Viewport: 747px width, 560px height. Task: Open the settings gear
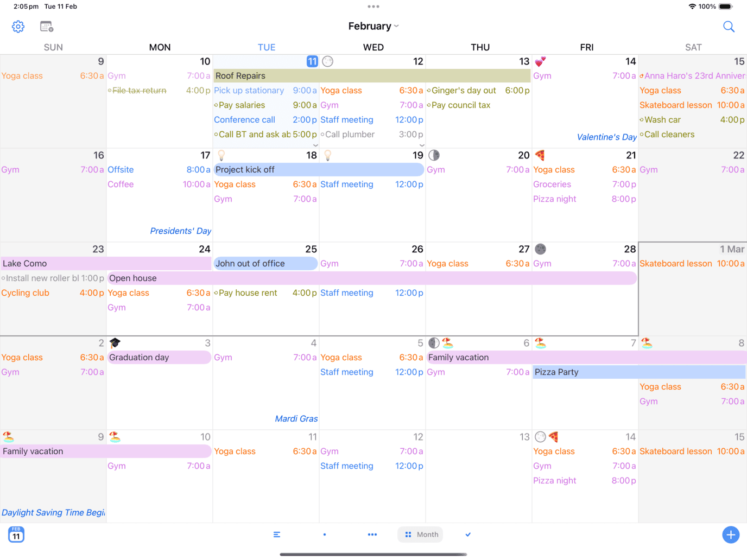click(18, 26)
